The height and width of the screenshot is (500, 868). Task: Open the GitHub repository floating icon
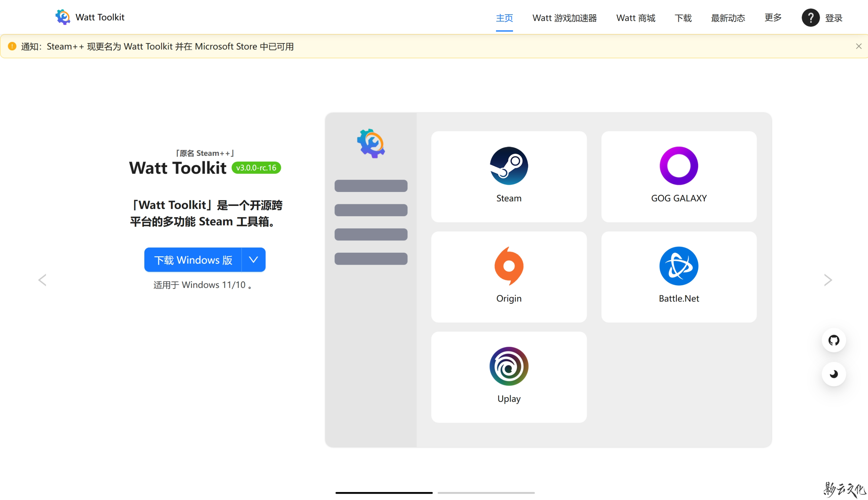[x=833, y=340]
